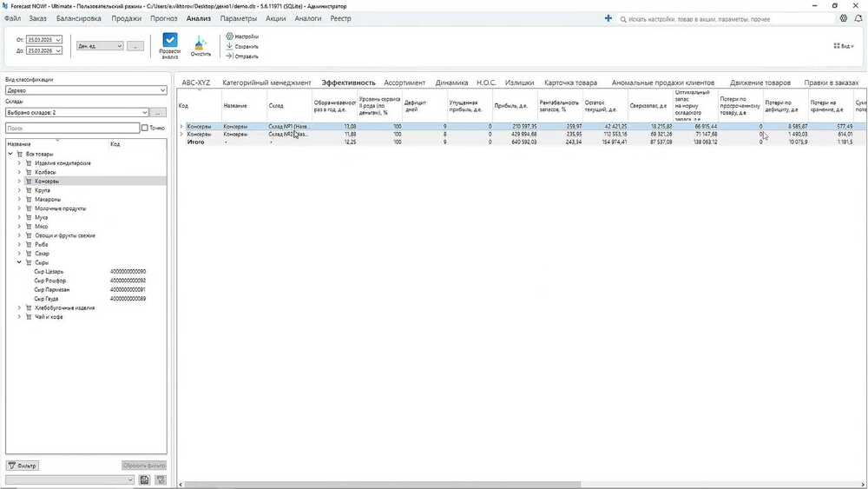The height and width of the screenshot is (489, 868).
Task: Select Сыр Цезарь in the tree
Action: pyautogui.click(x=49, y=271)
